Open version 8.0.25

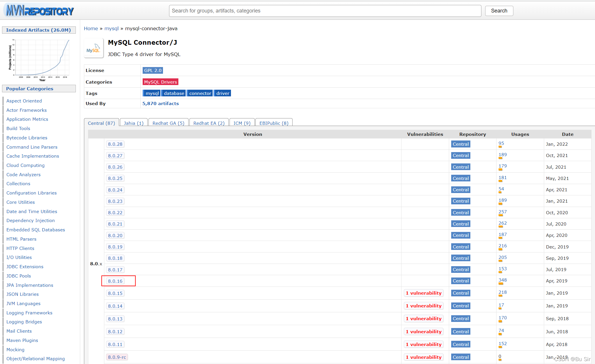click(115, 178)
